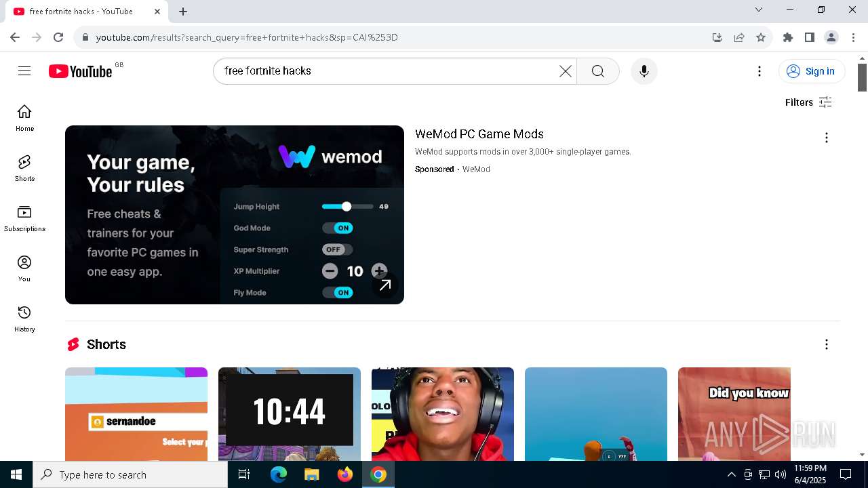Image resolution: width=868 pixels, height=488 pixels.
Task: Open Subscriptions in the sidebar
Action: pos(24,218)
